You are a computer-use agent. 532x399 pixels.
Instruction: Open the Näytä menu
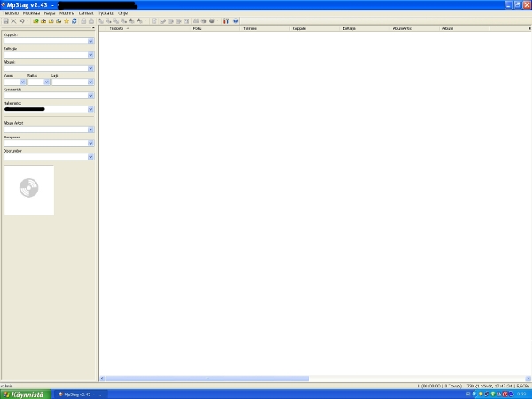pyautogui.click(x=50, y=13)
